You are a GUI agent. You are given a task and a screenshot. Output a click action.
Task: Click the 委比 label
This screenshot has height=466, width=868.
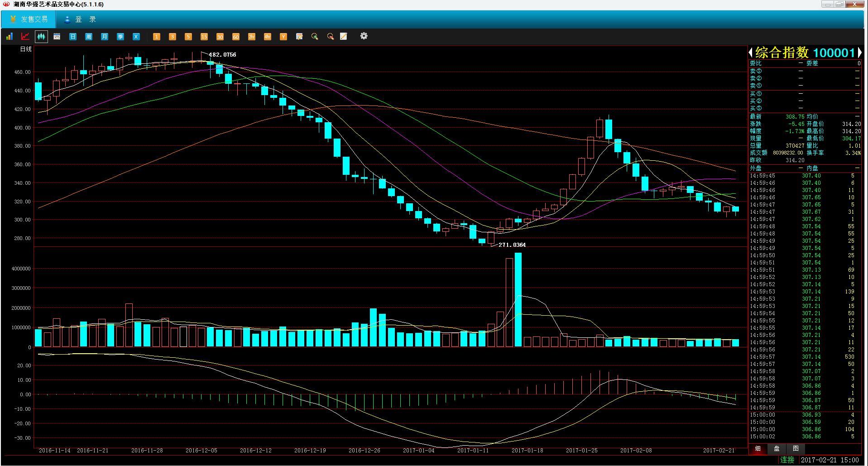[x=756, y=63]
